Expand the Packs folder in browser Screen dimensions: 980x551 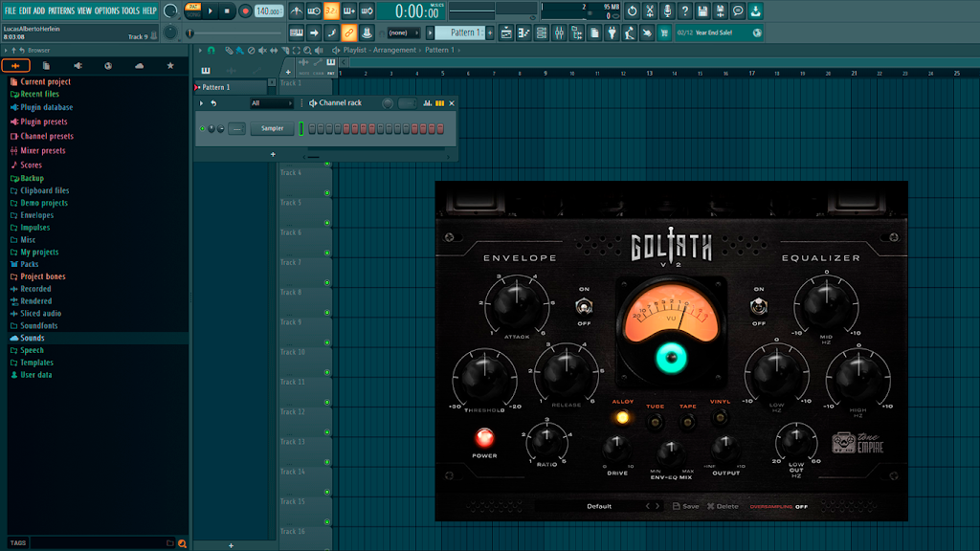[x=29, y=264]
